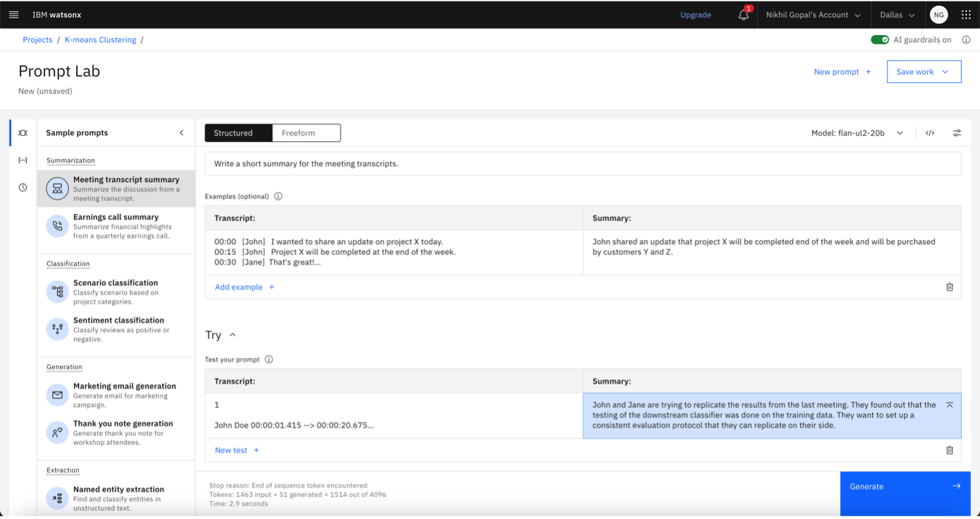Open the notifications bell
This screenshot has width=980, height=519.
(744, 14)
